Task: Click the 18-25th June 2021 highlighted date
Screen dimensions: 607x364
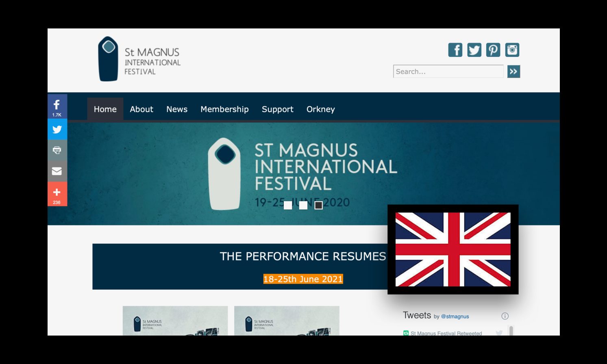Action: click(x=303, y=279)
